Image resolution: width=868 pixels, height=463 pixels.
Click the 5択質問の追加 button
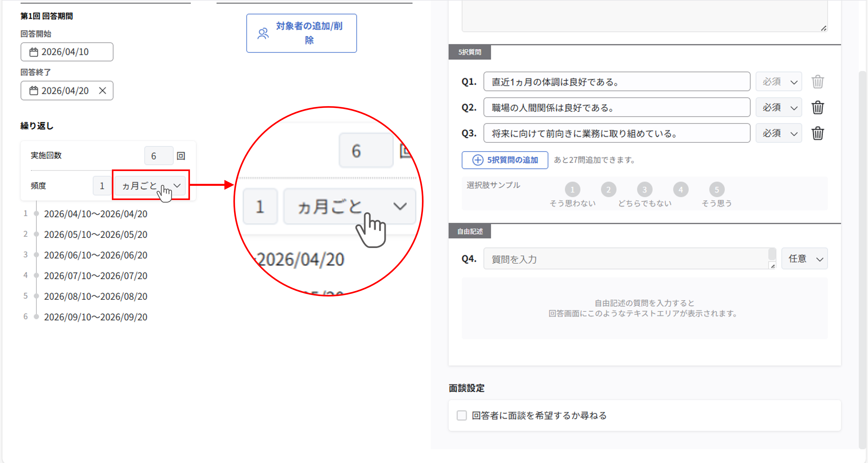point(505,160)
